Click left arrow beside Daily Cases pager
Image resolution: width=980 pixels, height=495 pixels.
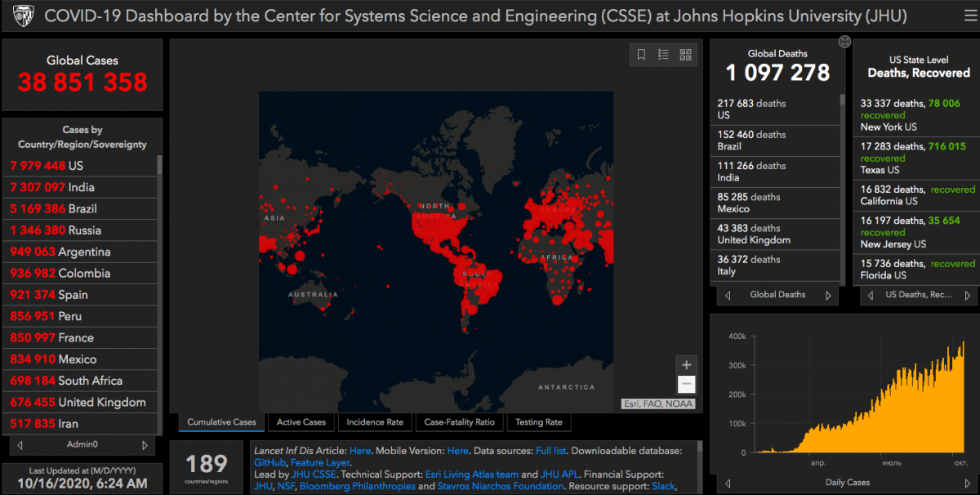pos(726,483)
